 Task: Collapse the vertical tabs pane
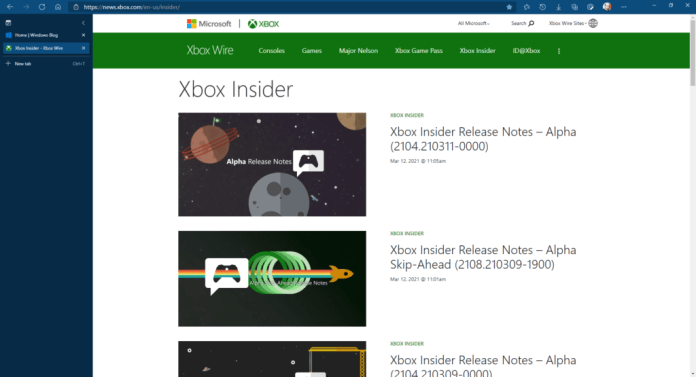(x=83, y=23)
